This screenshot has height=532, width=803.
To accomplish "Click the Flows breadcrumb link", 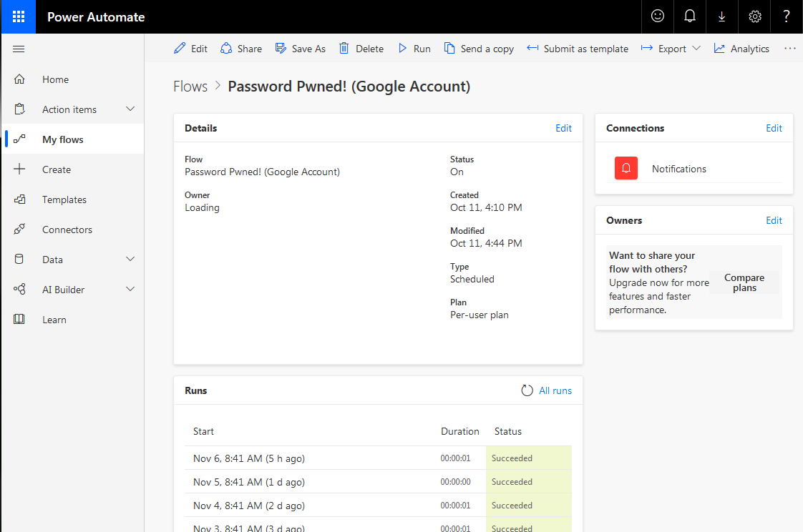I will coord(190,87).
